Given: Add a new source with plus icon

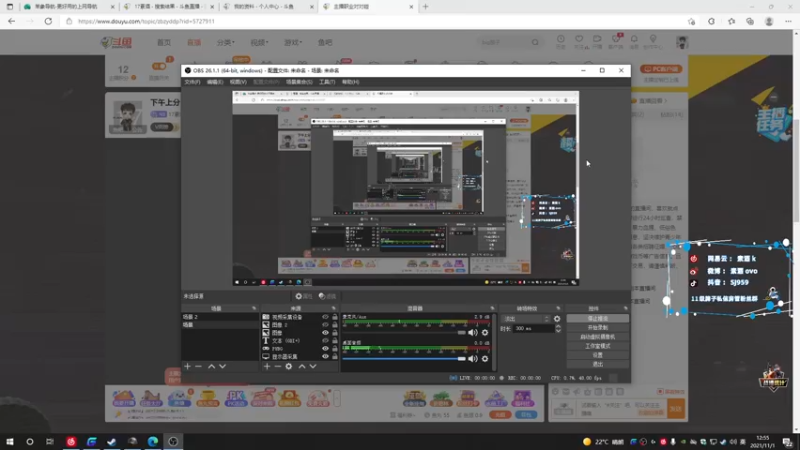Looking at the screenshot, I should click(x=266, y=366).
